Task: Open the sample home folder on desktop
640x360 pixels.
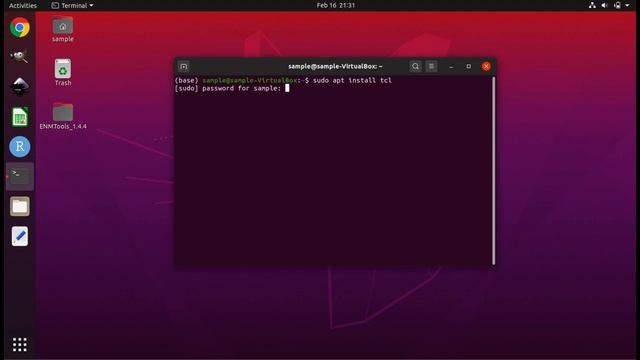Action: (x=62, y=29)
